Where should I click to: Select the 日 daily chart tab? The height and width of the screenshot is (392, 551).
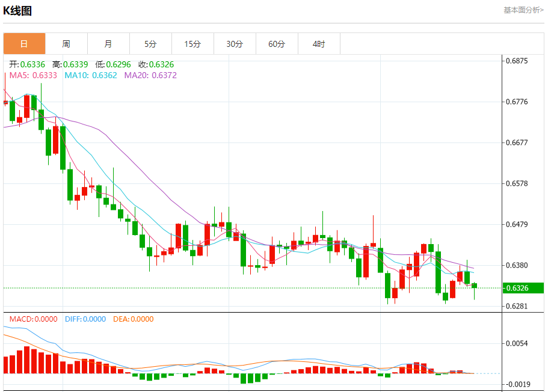point(24,43)
